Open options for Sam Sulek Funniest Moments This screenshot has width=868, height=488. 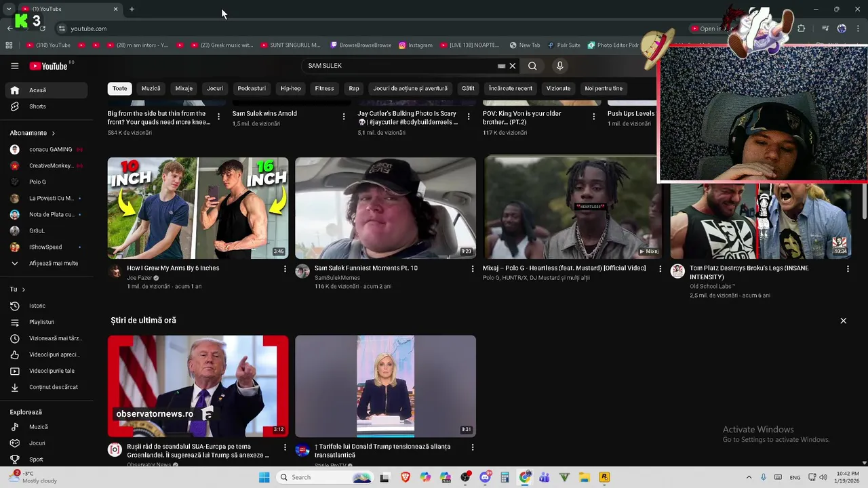click(473, 269)
